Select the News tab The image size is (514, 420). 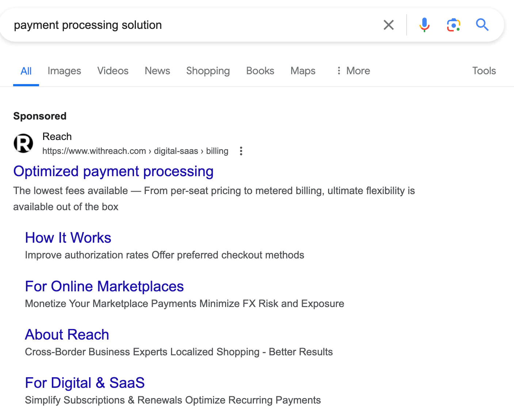pyautogui.click(x=157, y=71)
